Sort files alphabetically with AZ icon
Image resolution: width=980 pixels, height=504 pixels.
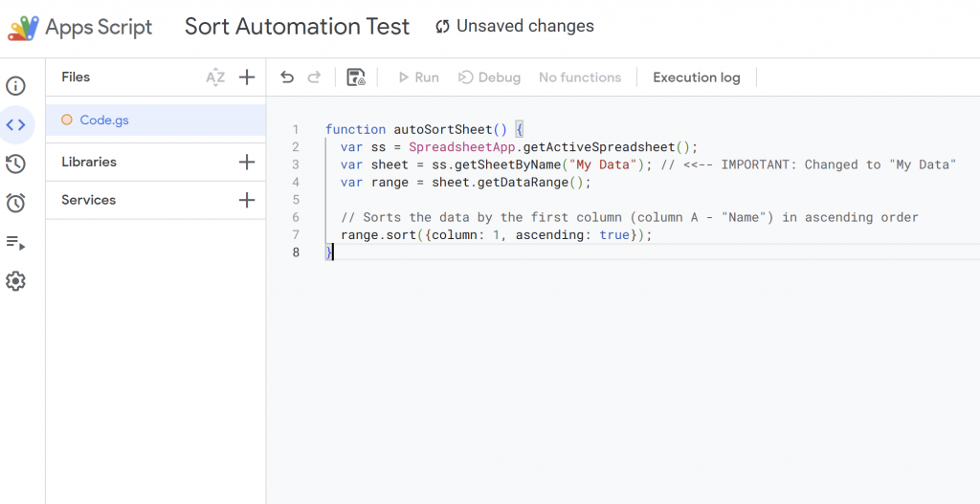[215, 77]
